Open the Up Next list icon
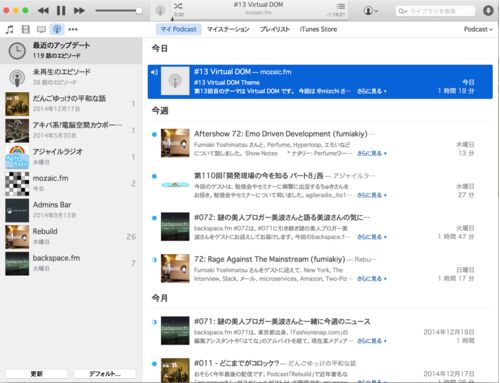The height and width of the screenshot is (383, 500). coord(341,6)
